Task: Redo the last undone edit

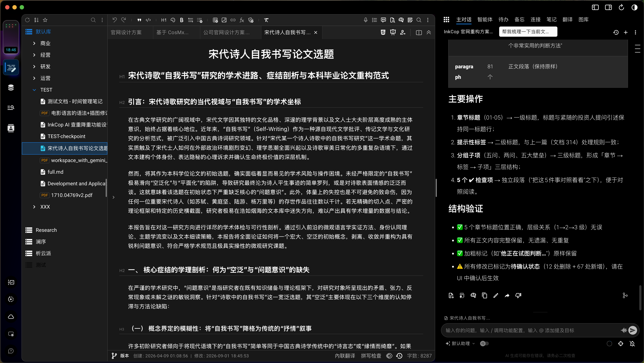Action: click(x=124, y=20)
